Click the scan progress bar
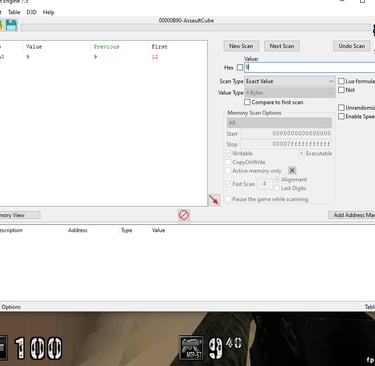 coord(195,28)
